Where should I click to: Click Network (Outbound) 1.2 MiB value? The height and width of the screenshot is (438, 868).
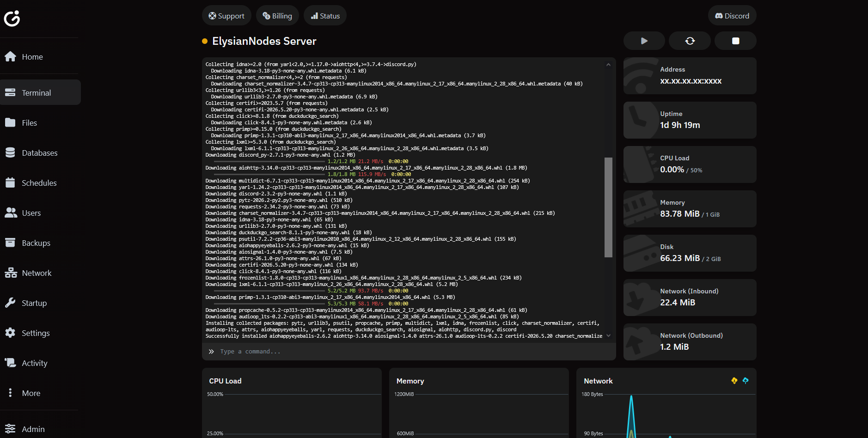point(674,347)
